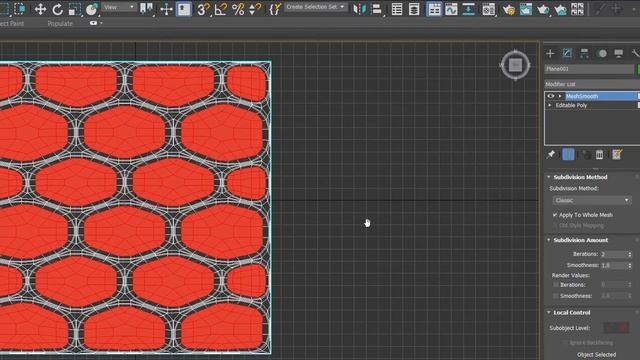The height and width of the screenshot is (360, 640).
Task: Select the Place object tool
Action: click(x=92, y=9)
